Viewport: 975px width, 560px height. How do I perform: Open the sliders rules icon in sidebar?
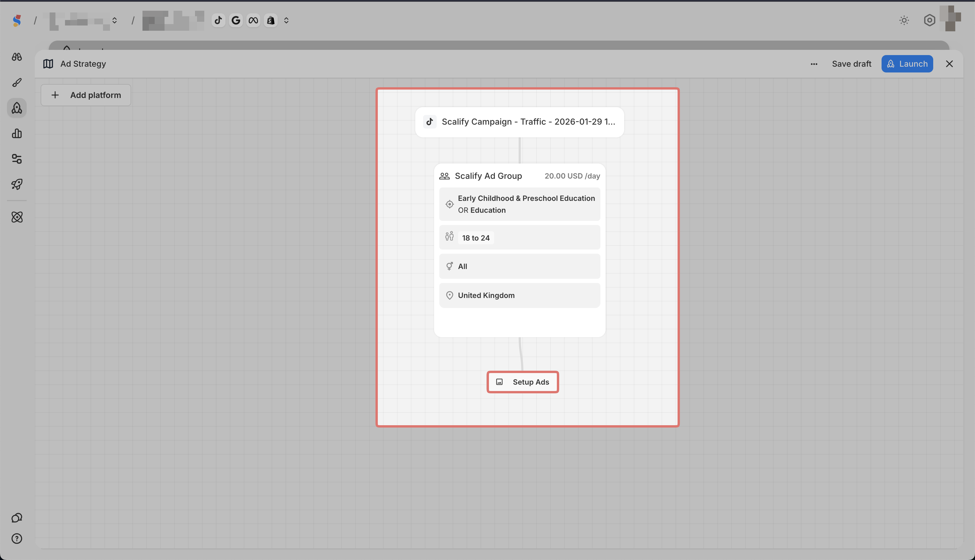click(17, 159)
